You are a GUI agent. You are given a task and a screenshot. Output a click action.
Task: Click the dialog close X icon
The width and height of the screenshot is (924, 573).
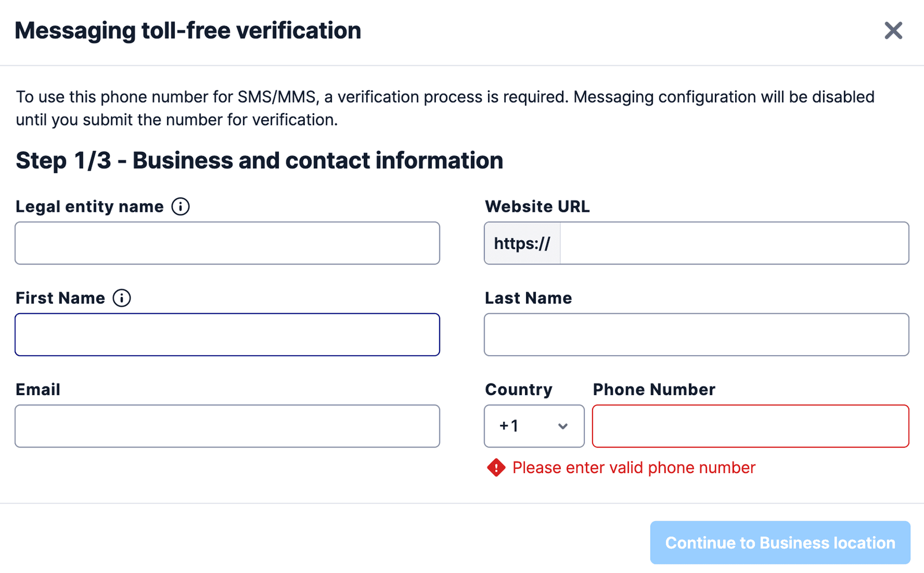coord(893,31)
